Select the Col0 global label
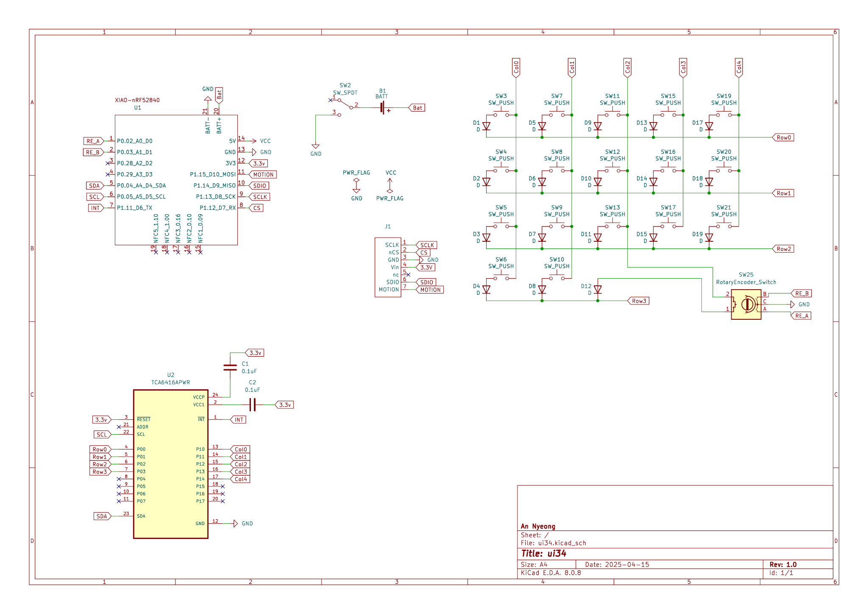 [x=516, y=68]
